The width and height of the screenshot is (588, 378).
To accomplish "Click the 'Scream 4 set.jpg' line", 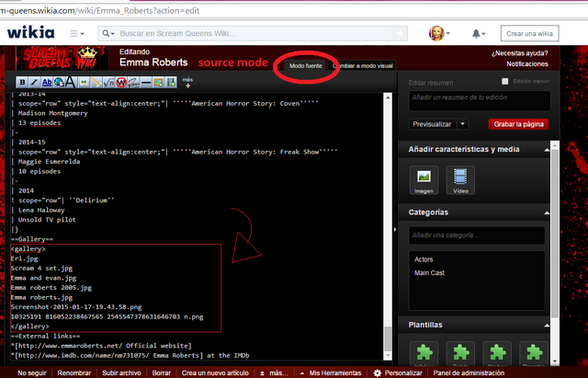I will coord(41,269).
